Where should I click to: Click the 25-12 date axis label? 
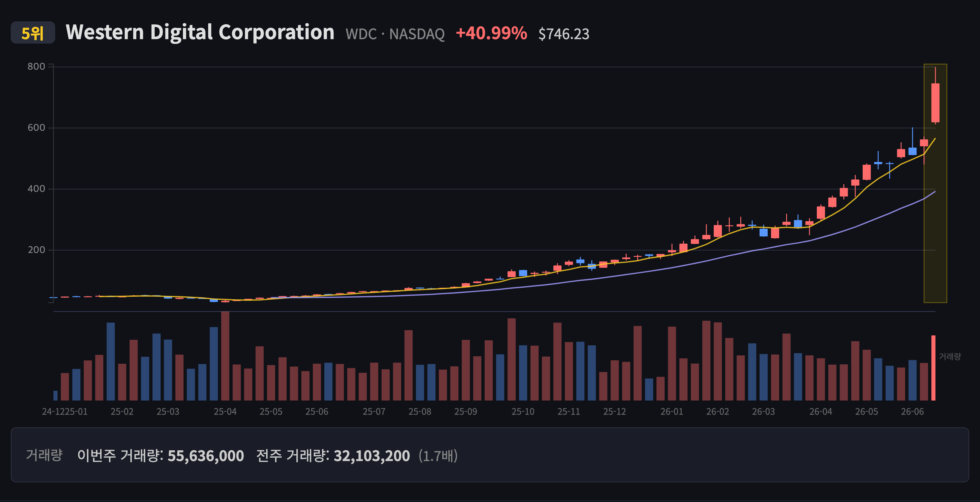point(615,412)
